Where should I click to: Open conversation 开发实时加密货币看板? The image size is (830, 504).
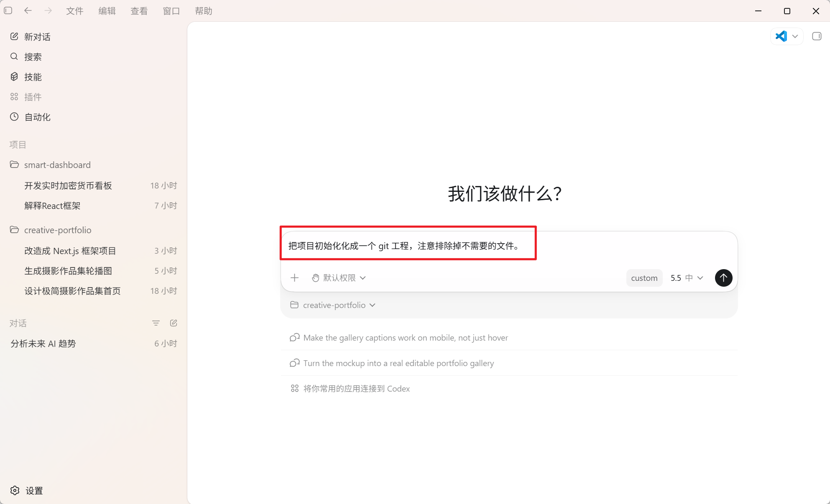pos(94,186)
